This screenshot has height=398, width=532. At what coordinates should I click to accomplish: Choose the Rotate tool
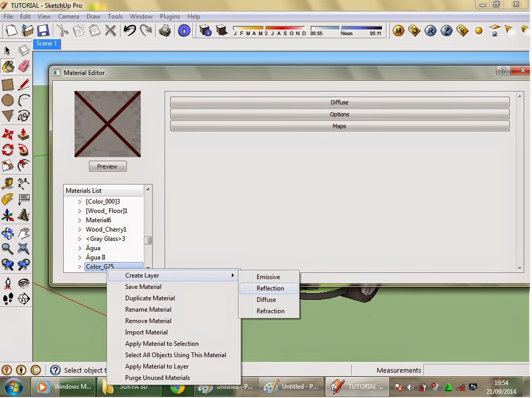8,149
